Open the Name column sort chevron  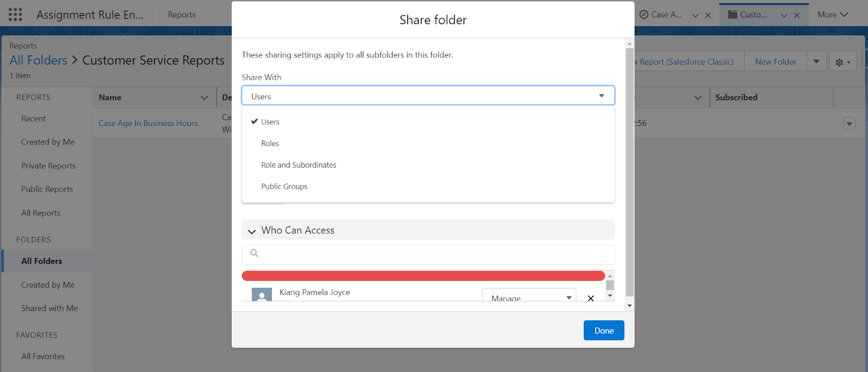point(205,98)
